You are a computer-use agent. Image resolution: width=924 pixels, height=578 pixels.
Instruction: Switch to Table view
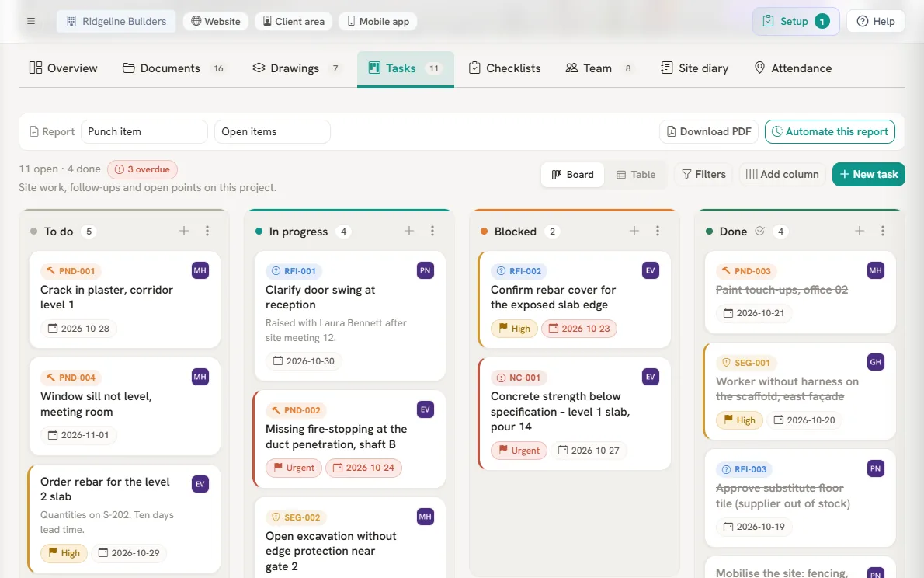point(636,175)
